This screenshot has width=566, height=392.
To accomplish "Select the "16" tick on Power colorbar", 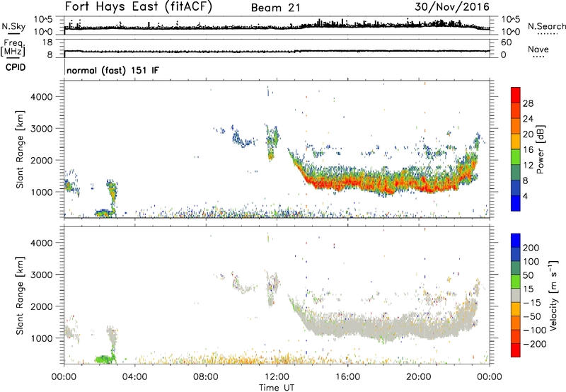I will point(528,150).
